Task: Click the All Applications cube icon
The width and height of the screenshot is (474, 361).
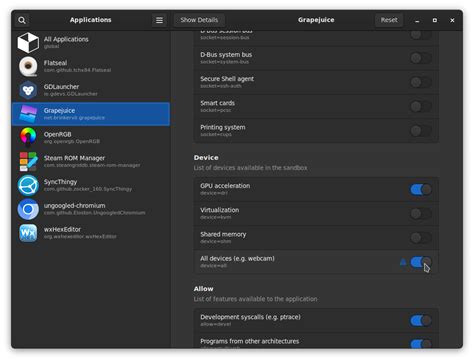Action: pos(28,43)
